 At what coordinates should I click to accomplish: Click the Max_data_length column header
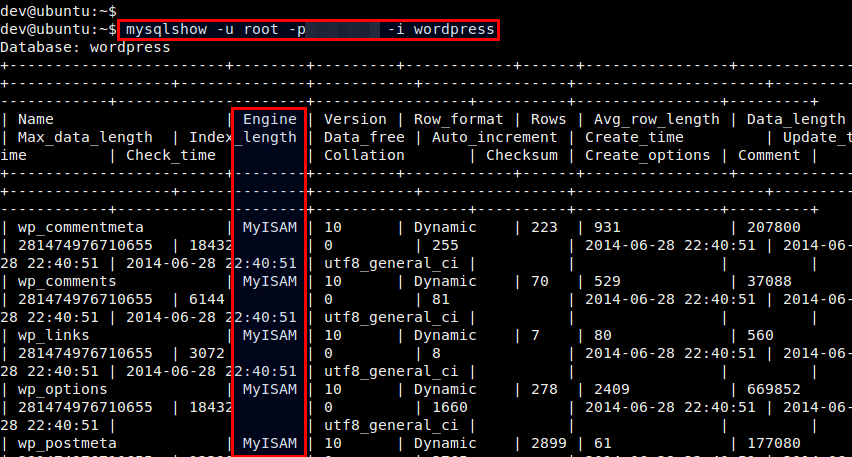tap(85, 137)
